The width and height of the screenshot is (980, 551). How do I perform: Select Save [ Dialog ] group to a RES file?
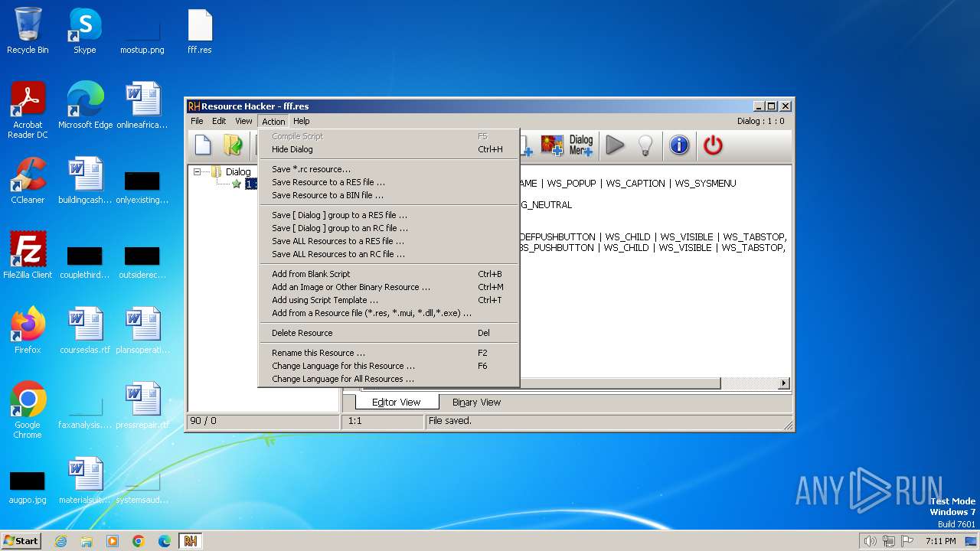(x=388, y=215)
